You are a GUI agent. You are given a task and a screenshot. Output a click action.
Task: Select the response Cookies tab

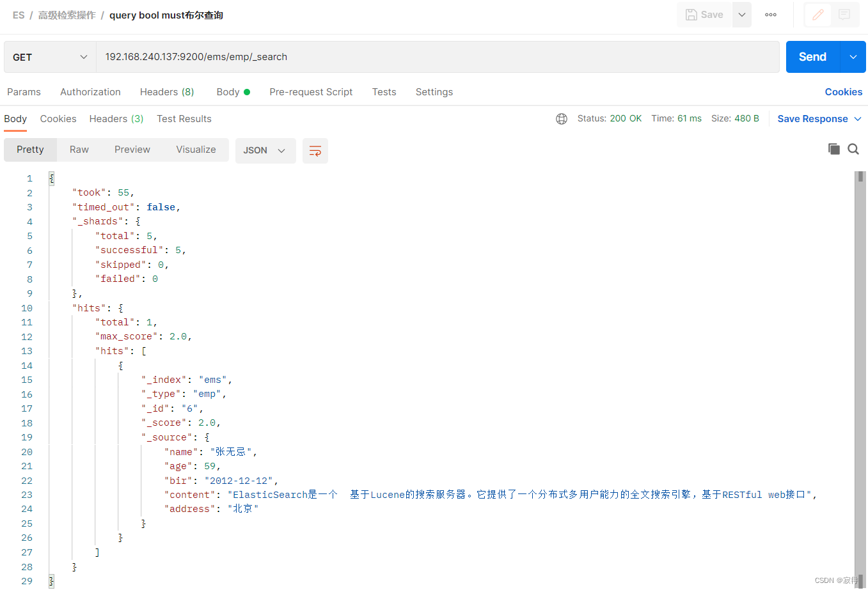pos(58,119)
